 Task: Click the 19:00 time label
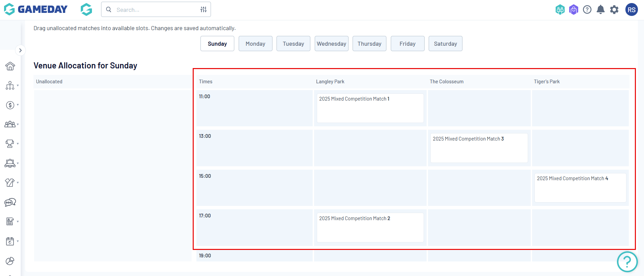[x=205, y=256]
